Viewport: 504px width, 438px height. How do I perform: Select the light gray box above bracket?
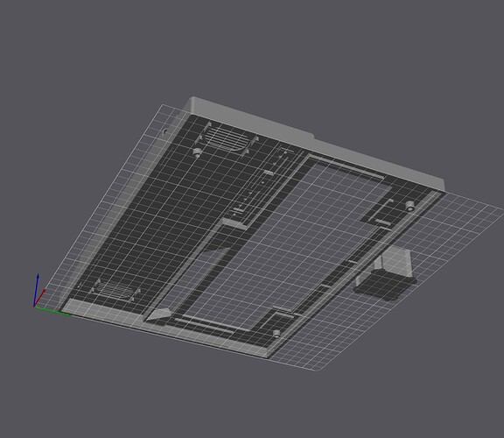point(395,260)
